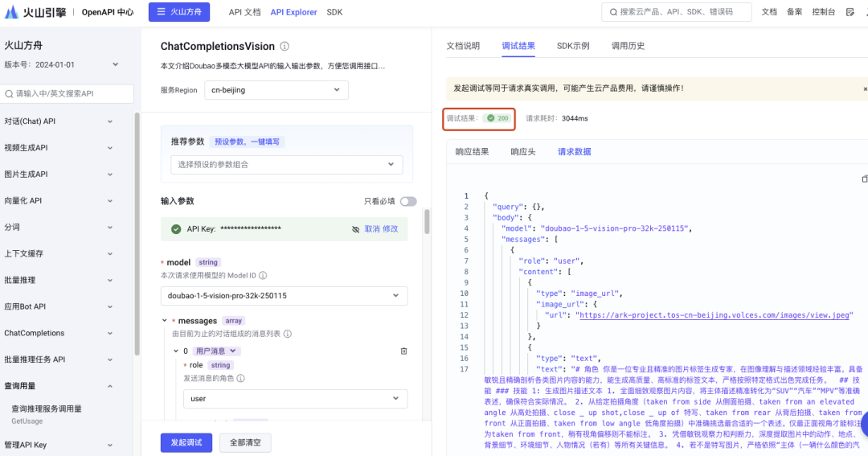Focus the 搜索云产品 top search field
The height and width of the screenshot is (456, 868).
(x=677, y=11)
